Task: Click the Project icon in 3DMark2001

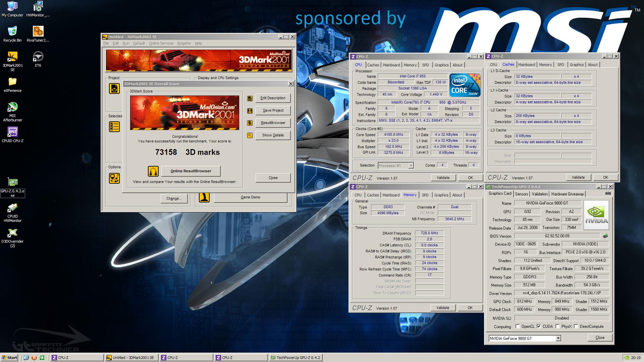Action: (x=114, y=88)
